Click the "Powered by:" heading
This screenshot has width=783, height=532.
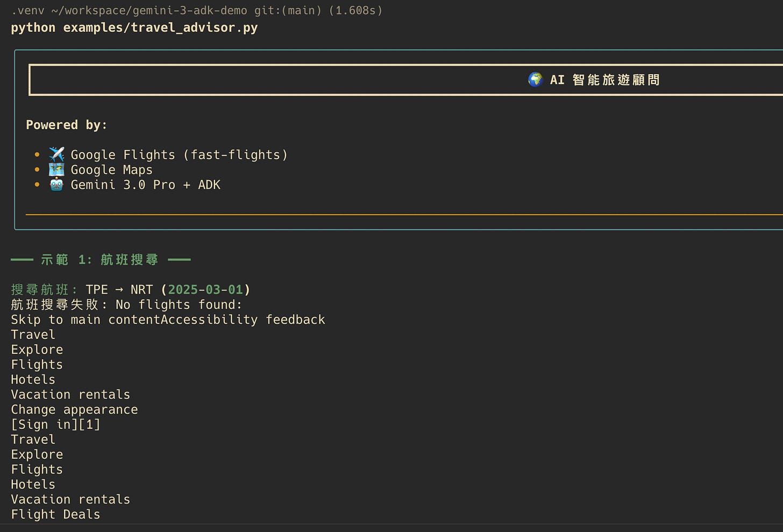point(67,125)
